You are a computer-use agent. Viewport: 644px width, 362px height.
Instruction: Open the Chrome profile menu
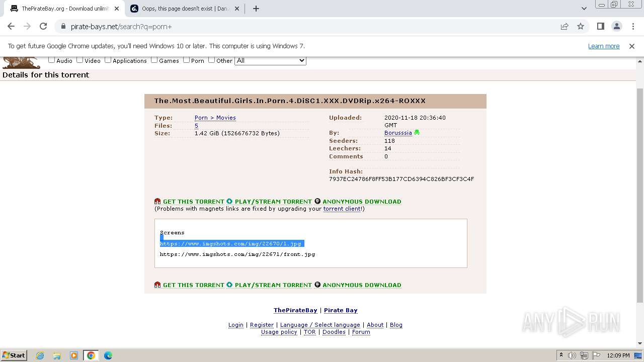[x=616, y=26]
